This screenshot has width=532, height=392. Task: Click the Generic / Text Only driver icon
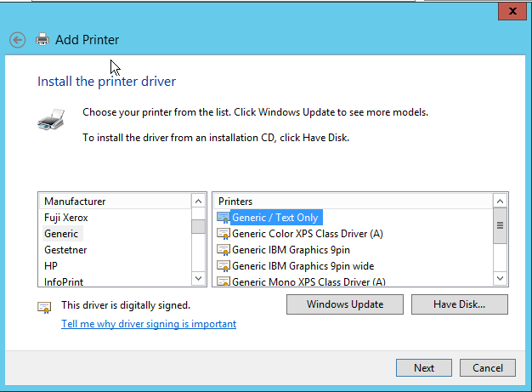point(224,218)
